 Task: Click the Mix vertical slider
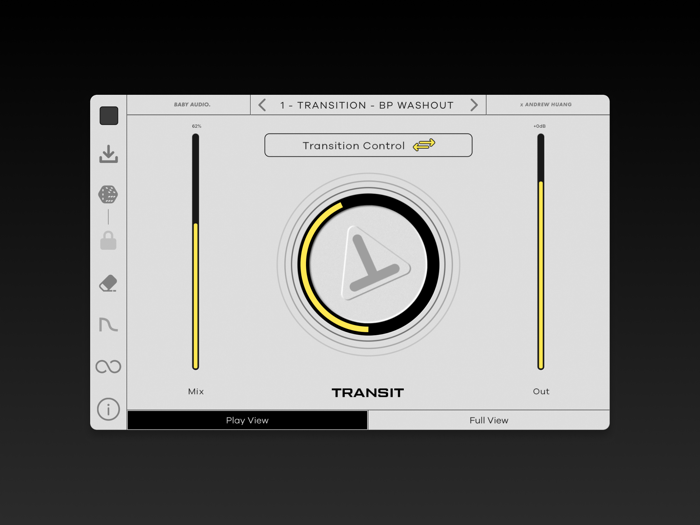point(196,252)
